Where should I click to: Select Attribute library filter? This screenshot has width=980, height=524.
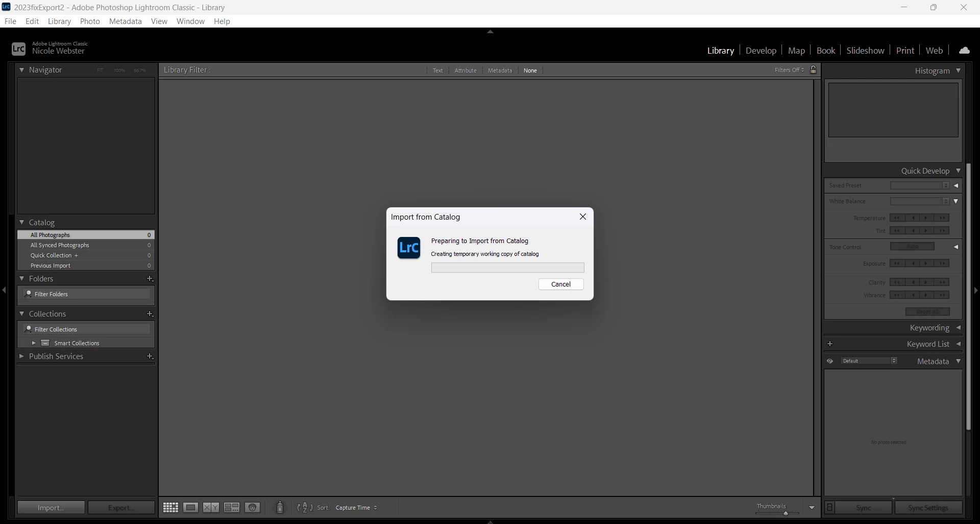pyautogui.click(x=465, y=70)
